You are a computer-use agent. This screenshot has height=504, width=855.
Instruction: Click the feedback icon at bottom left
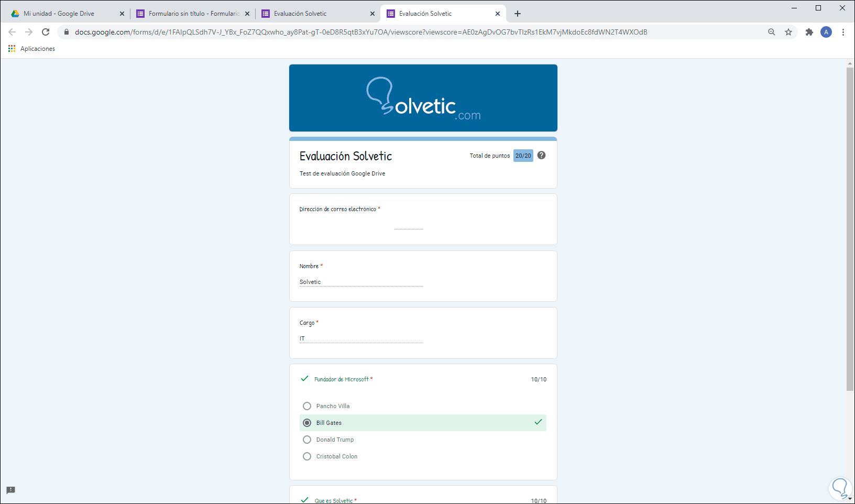10,490
